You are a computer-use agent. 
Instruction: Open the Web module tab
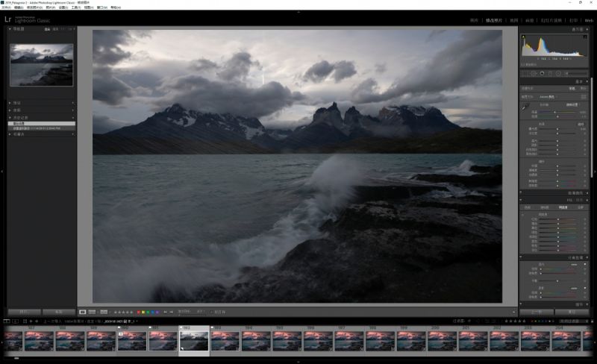589,20
